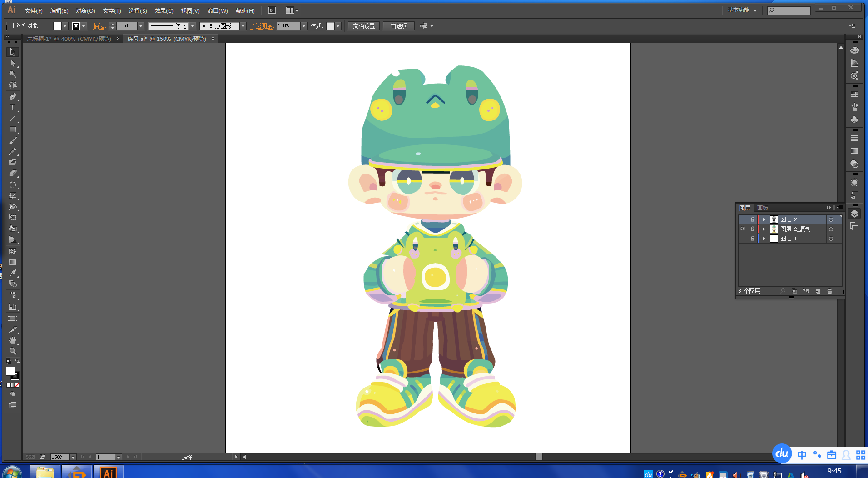Open the 效果(C) menu
The height and width of the screenshot is (478, 868).
164,10
